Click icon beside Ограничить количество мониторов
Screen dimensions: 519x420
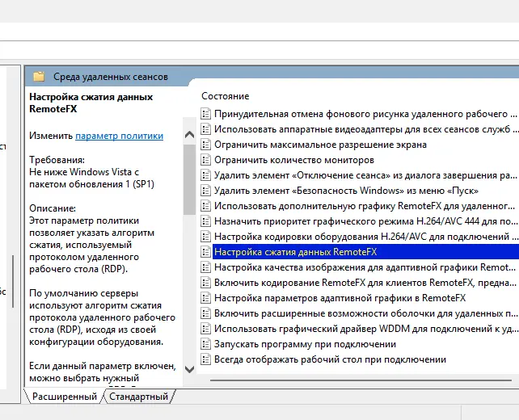tap(205, 160)
